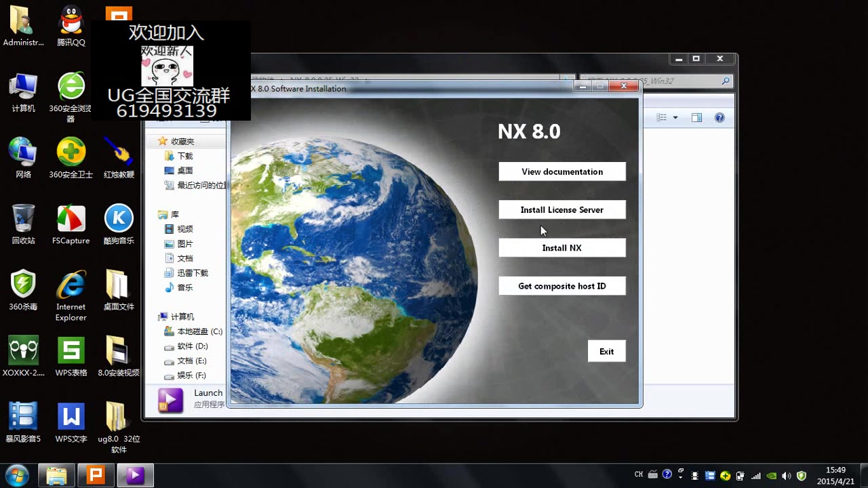Viewport: 868px width, 488px height.
Task: Launch the FSCapture desktop icon
Action: pyautogui.click(x=71, y=224)
